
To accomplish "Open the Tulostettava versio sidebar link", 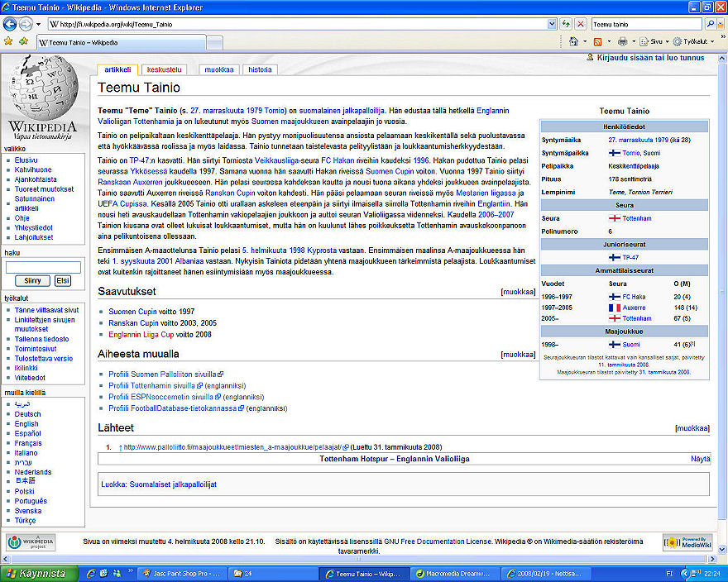I will coord(44,358).
